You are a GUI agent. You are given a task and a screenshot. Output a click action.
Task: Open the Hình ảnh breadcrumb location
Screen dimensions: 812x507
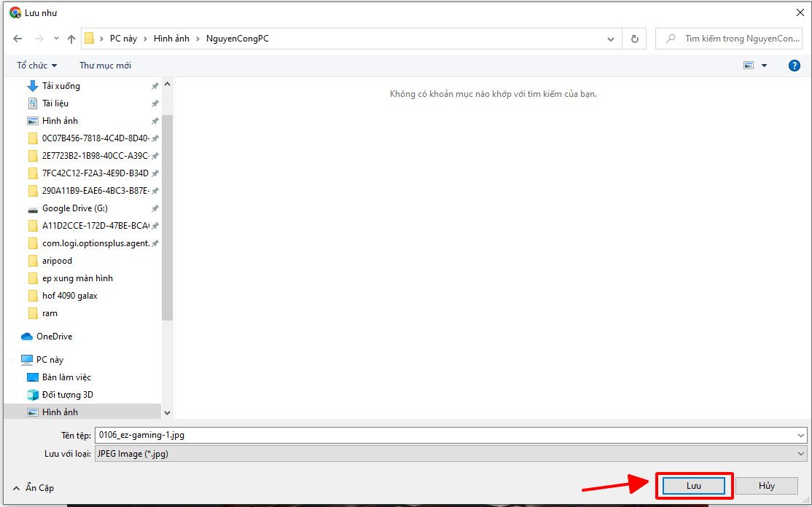(x=172, y=39)
